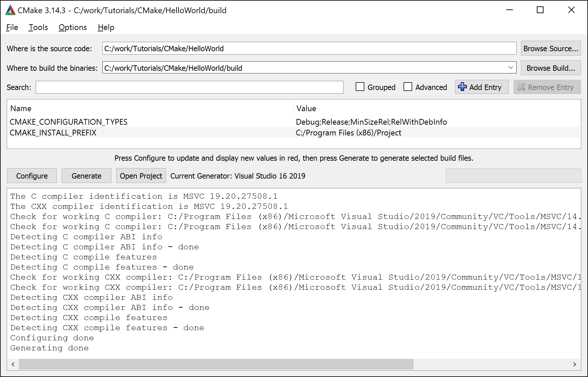Open the Tools menu
This screenshot has width=588, height=377.
click(38, 27)
